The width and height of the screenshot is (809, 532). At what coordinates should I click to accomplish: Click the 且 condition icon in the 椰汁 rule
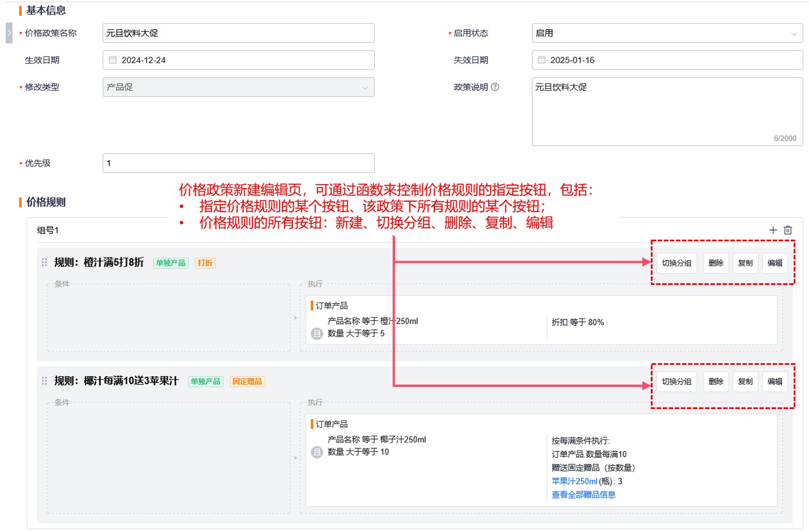[x=317, y=452]
